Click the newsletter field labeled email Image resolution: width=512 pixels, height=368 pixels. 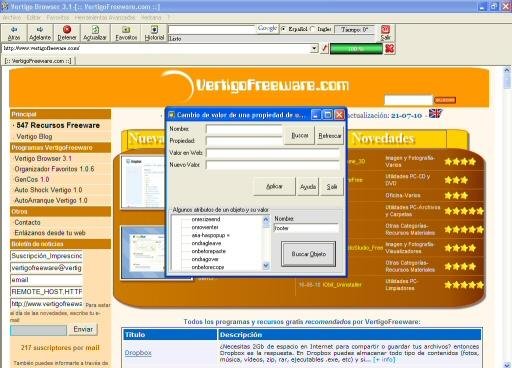click(x=46, y=280)
